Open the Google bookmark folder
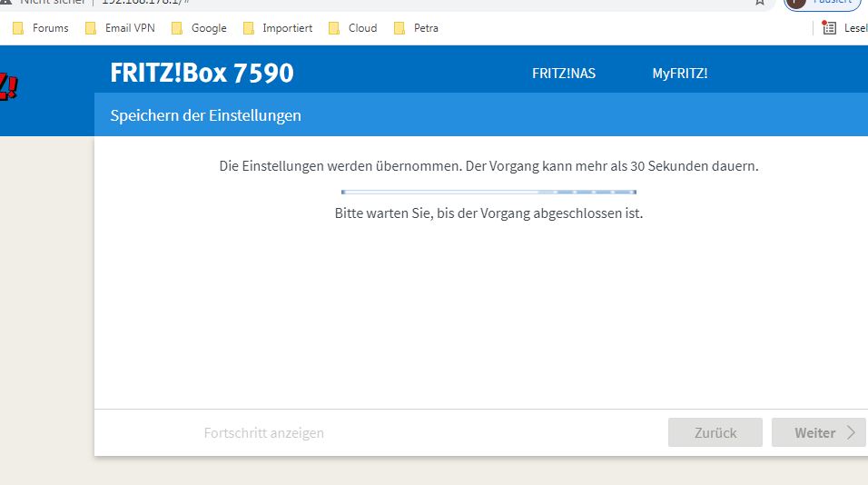The image size is (868, 485). click(199, 28)
